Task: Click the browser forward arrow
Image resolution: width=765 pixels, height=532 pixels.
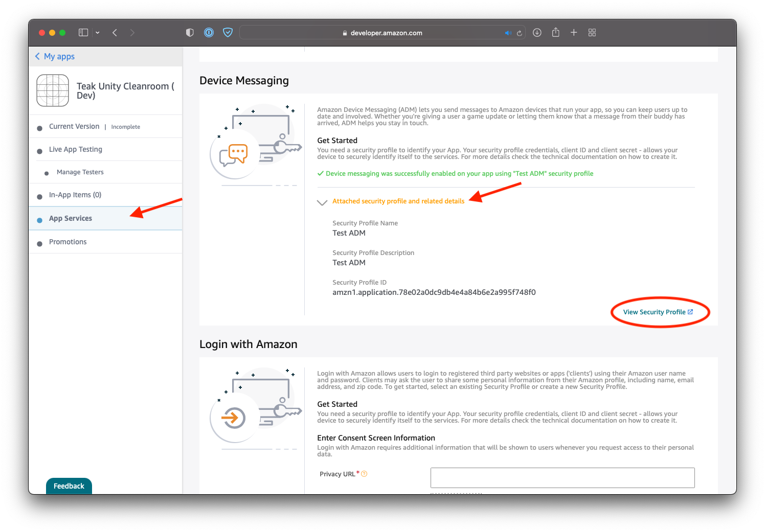Action: click(x=132, y=33)
